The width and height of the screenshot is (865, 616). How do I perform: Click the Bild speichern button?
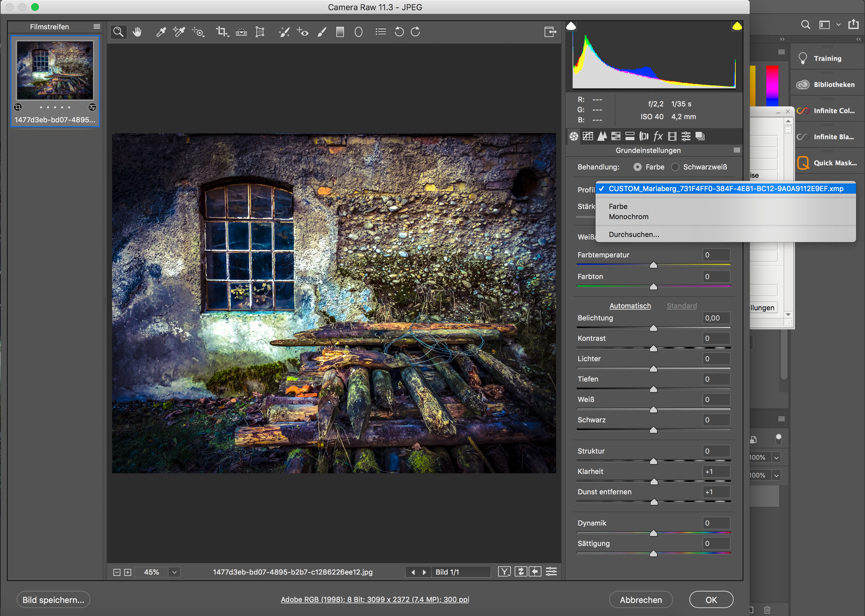53,599
